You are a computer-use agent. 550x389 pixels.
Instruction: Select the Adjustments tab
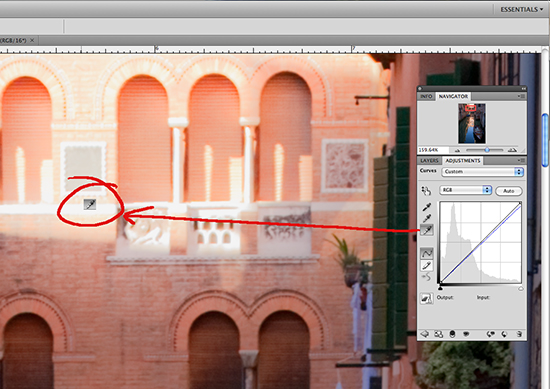tap(462, 161)
